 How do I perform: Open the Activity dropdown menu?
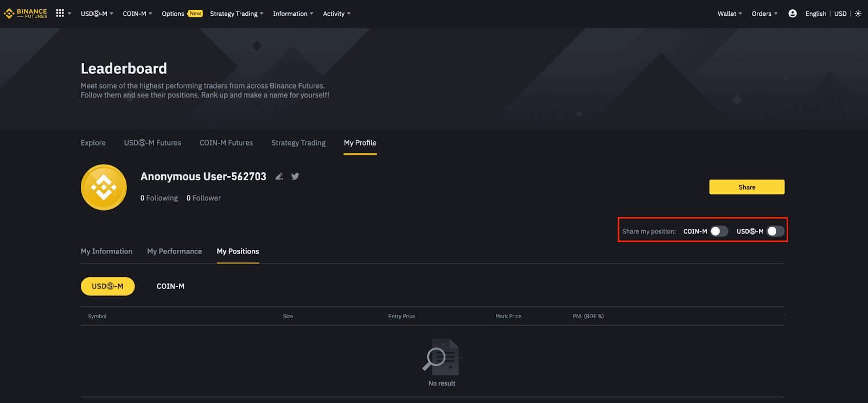click(337, 14)
